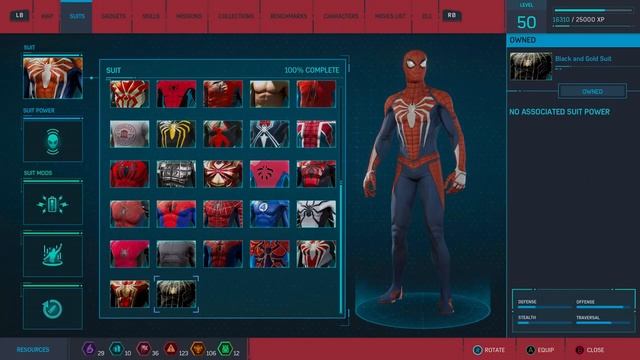Click the No Associated Suit Power text
This screenshot has height=360, width=640.
tap(560, 112)
